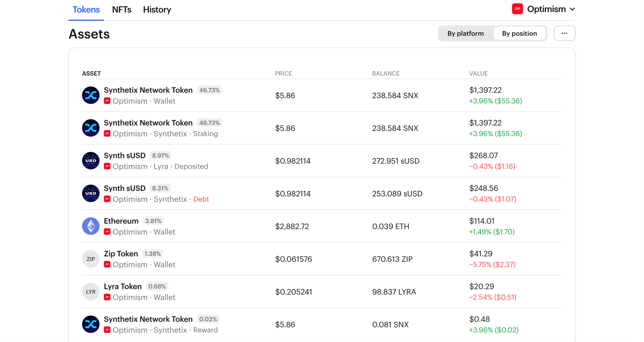Select By platform view
This screenshot has width=644, height=342.
click(465, 33)
